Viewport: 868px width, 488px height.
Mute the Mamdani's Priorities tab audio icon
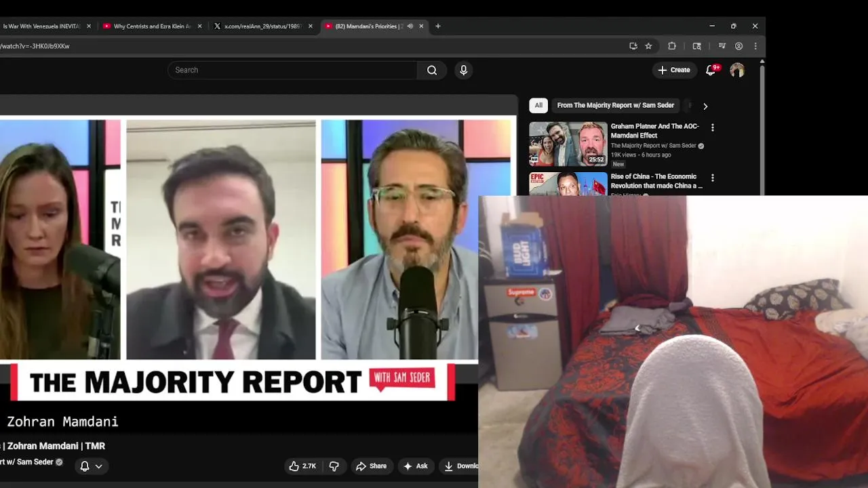(410, 26)
